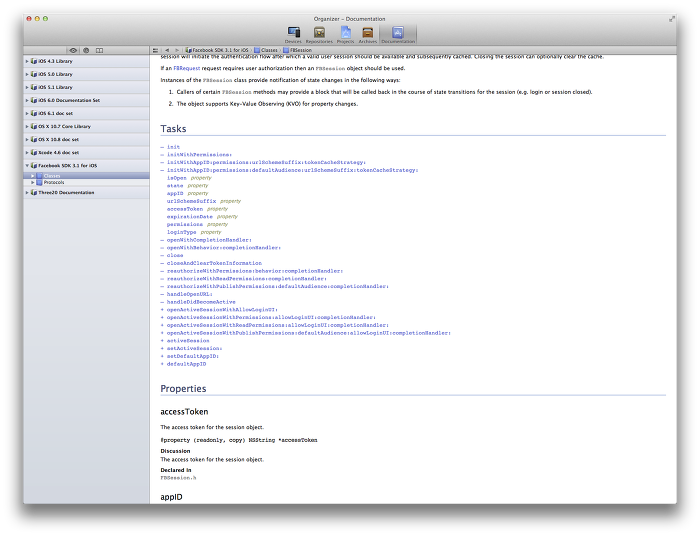The image size is (700, 536).
Task: Jump to the permissions property link
Action: 185,224
